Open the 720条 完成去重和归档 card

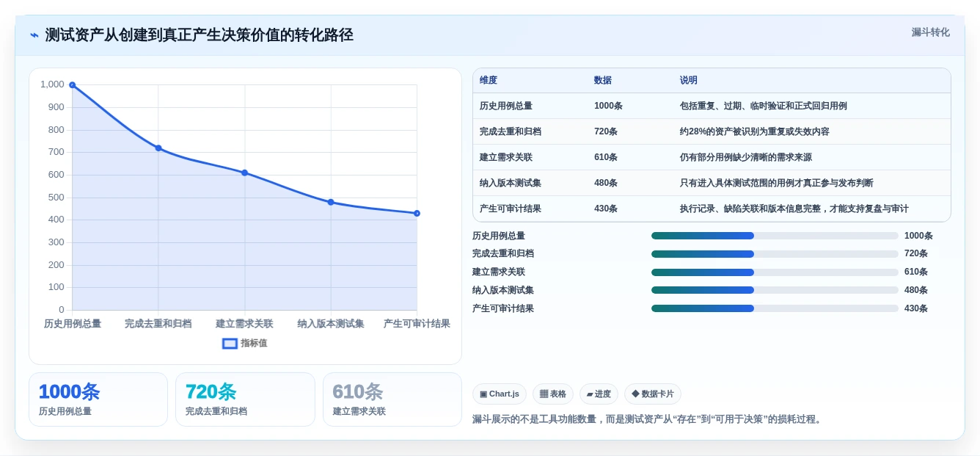(x=245, y=399)
